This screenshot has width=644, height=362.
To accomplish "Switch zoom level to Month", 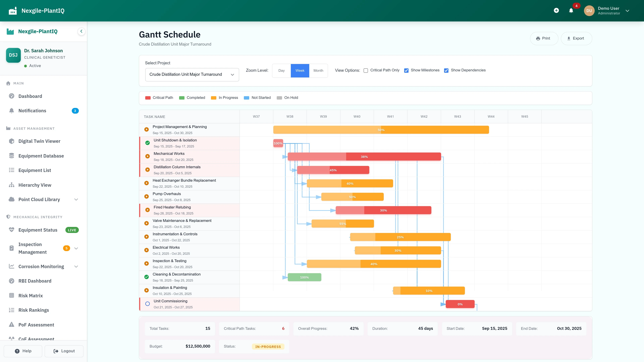I will [318, 70].
